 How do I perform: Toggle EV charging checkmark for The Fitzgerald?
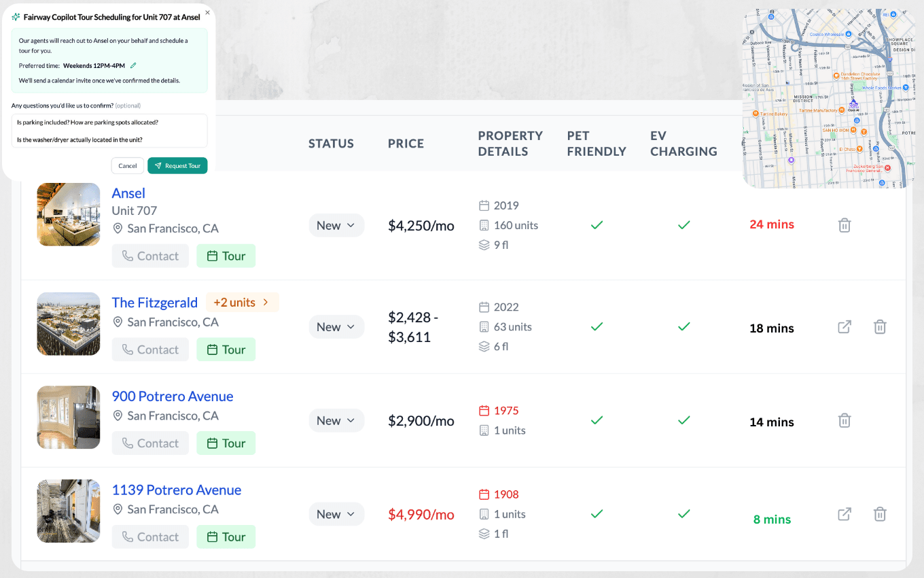(x=683, y=327)
